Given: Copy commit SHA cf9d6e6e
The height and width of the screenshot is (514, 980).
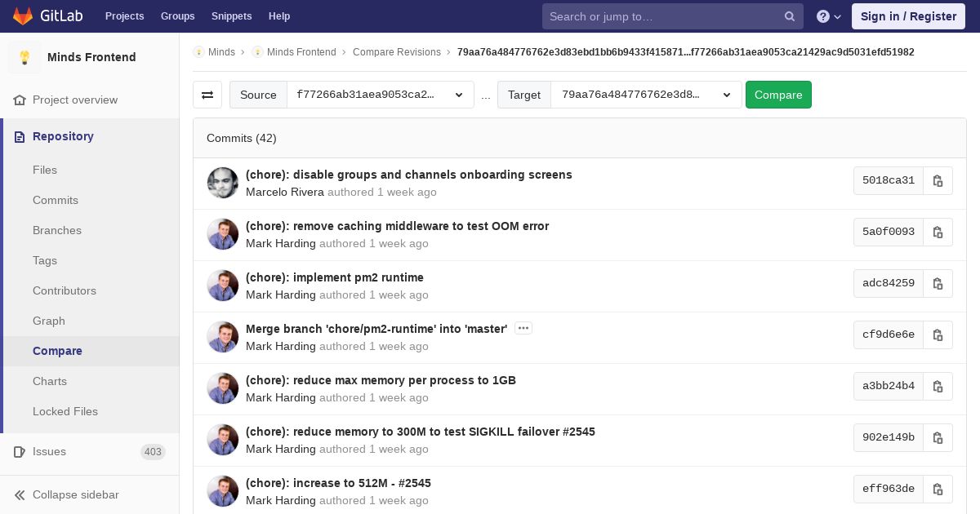Looking at the screenshot, I should point(938,335).
